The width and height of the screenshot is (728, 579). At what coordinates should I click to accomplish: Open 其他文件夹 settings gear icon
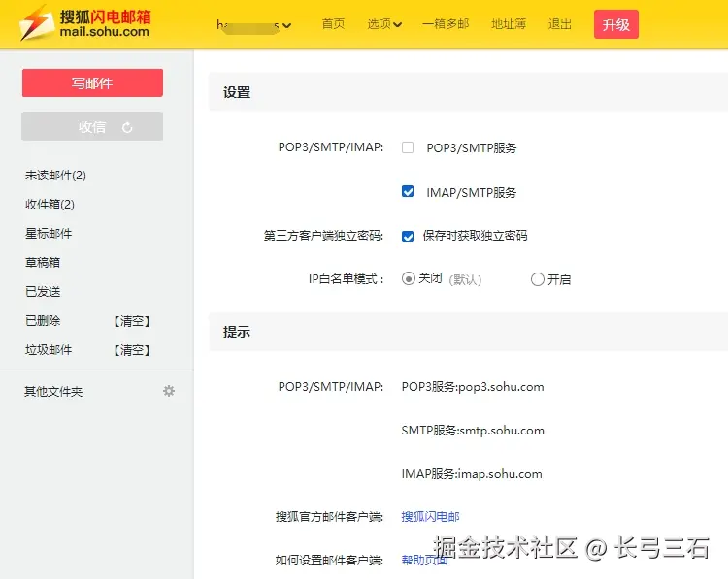point(169,391)
